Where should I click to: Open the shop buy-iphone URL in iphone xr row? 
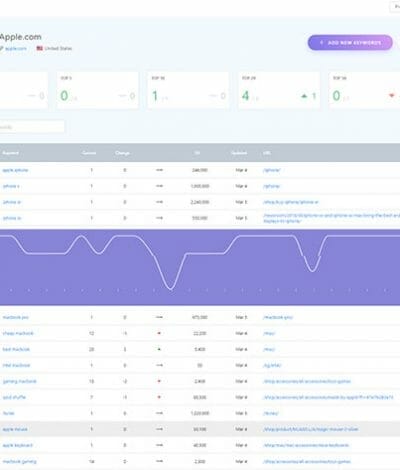[x=291, y=202]
